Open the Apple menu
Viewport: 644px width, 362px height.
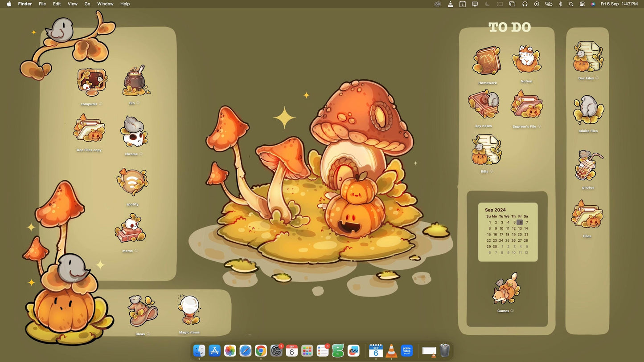click(x=9, y=4)
